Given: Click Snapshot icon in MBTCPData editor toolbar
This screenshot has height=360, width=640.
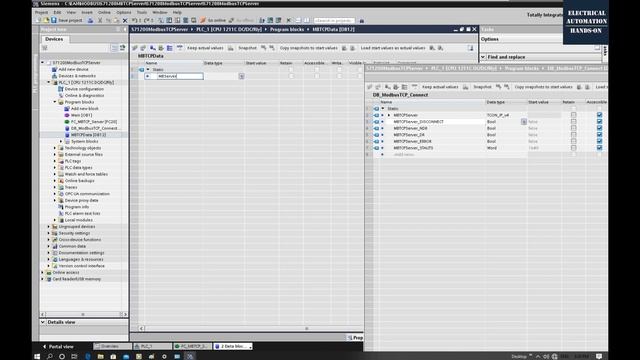Looking at the screenshot, I should (231, 48).
